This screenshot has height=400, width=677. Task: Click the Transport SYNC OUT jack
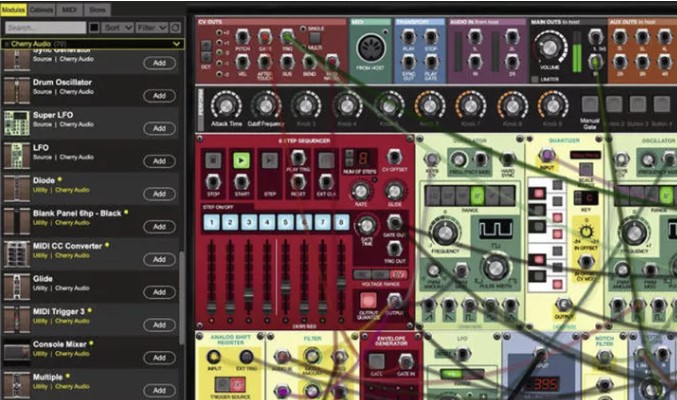click(x=408, y=62)
